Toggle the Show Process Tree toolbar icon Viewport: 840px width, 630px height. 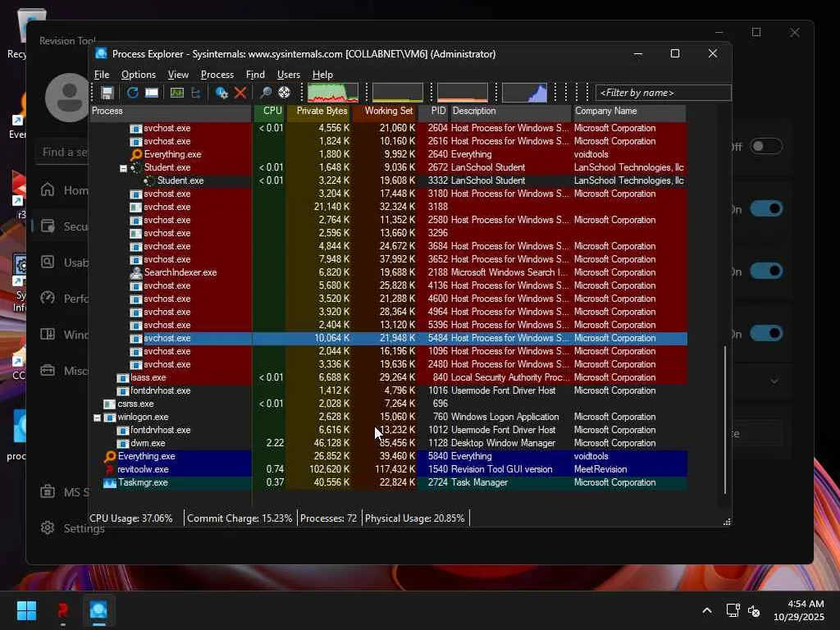195,93
